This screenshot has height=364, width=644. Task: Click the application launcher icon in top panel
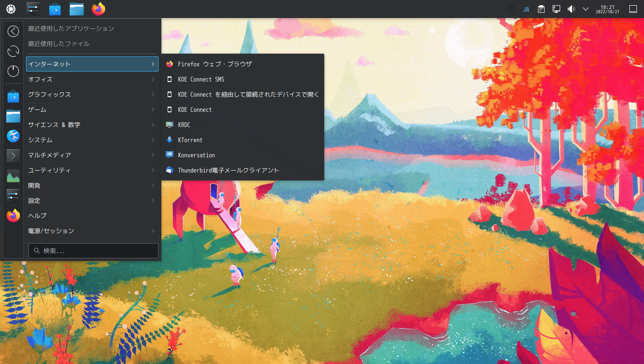click(x=10, y=9)
